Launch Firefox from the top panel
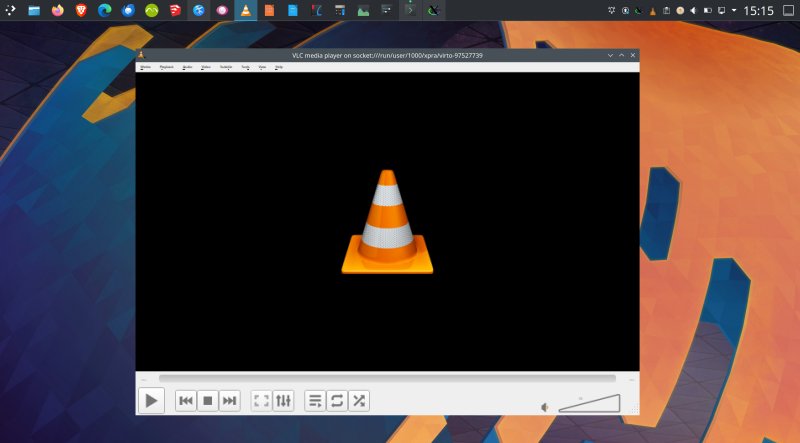800x443 pixels. (57, 11)
